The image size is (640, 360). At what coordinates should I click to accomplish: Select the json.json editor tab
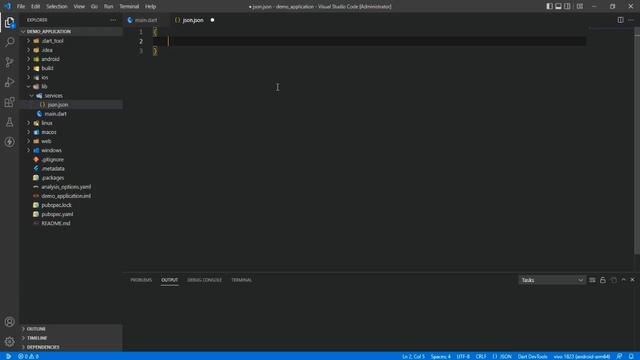(193, 20)
